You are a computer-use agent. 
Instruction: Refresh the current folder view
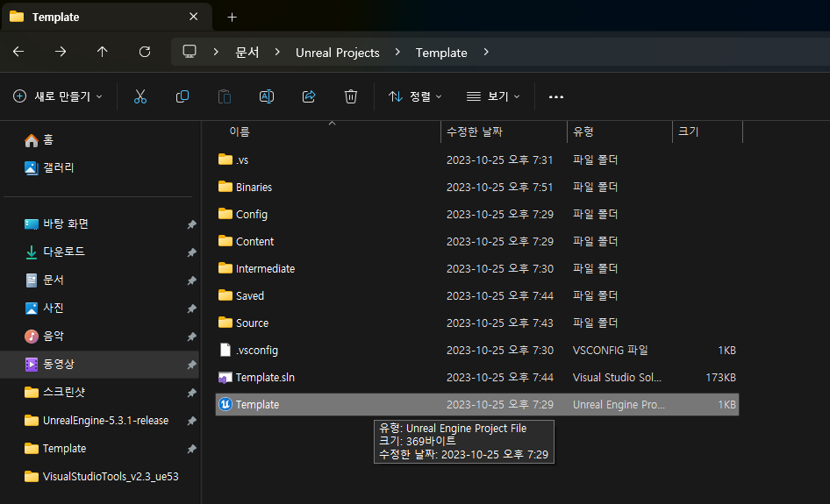pyautogui.click(x=145, y=52)
